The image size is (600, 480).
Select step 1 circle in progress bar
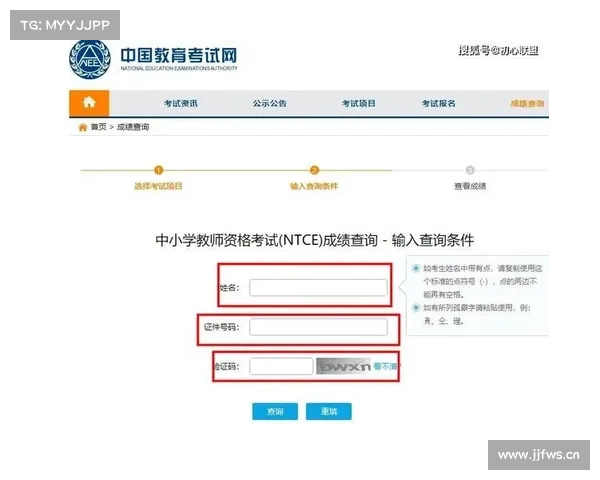point(158,171)
